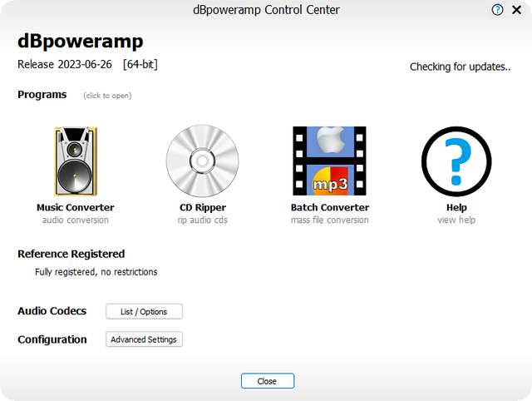
Task: Click the "view help" subtitle text
Action: 456,220
